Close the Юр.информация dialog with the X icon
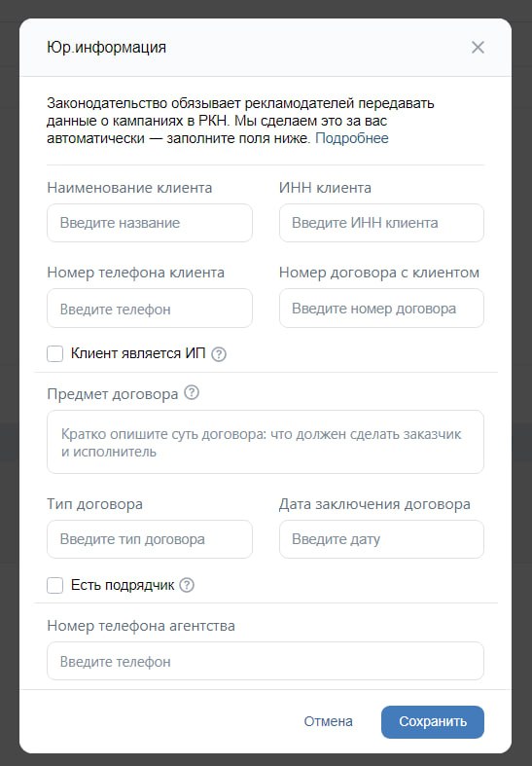532x766 pixels. (x=478, y=48)
